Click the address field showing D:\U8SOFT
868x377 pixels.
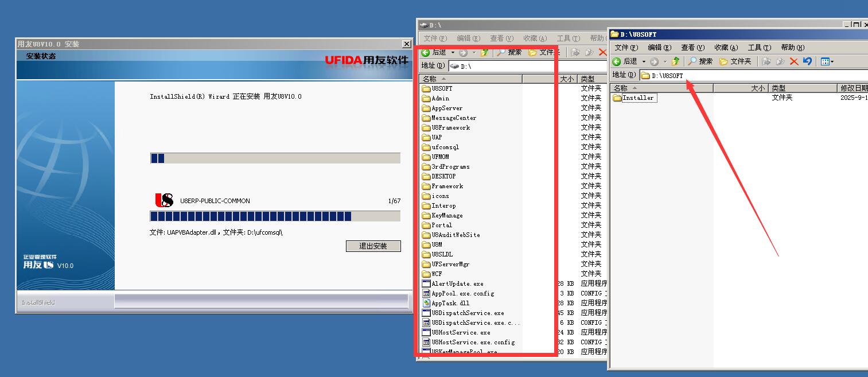[753, 75]
